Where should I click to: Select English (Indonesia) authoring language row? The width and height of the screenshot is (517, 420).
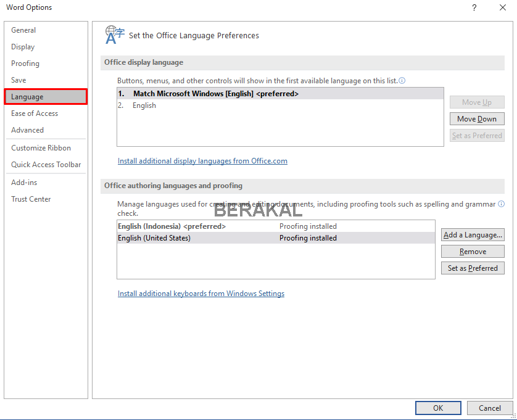click(x=276, y=226)
